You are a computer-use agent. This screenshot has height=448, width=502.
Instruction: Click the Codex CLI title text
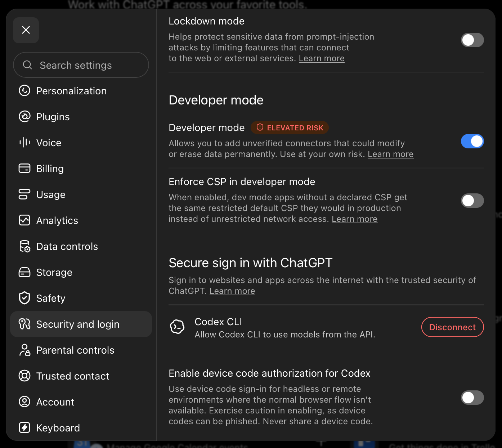point(218,322)
